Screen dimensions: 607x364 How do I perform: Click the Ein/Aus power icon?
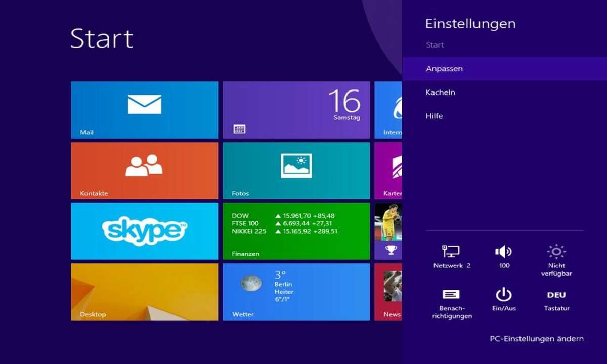tap(504, 299)
